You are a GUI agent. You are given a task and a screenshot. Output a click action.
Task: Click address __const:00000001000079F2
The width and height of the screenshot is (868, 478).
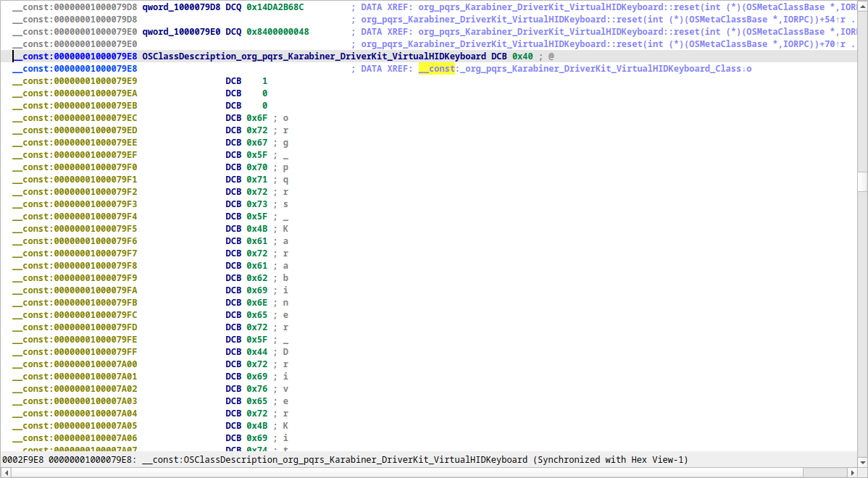(x=75, y=191)
